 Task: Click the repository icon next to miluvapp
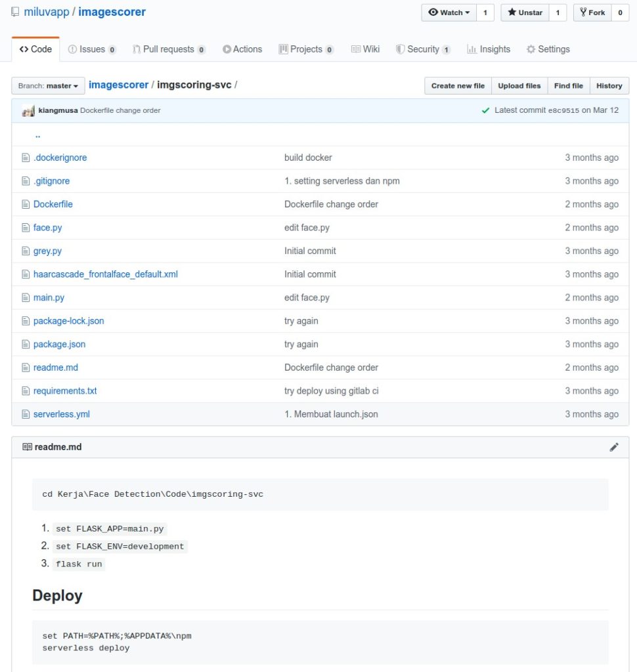pyautogui.click(x=15, y=12)
